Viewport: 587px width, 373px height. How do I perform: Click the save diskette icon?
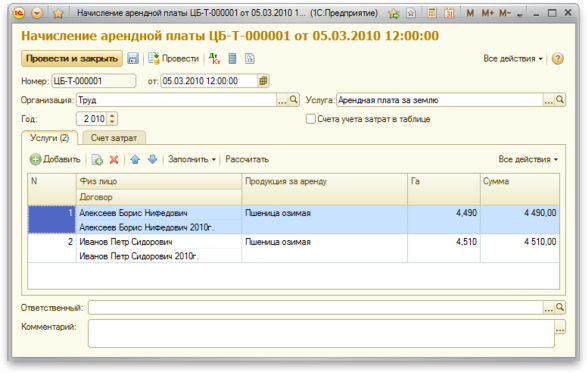[133, 58]
